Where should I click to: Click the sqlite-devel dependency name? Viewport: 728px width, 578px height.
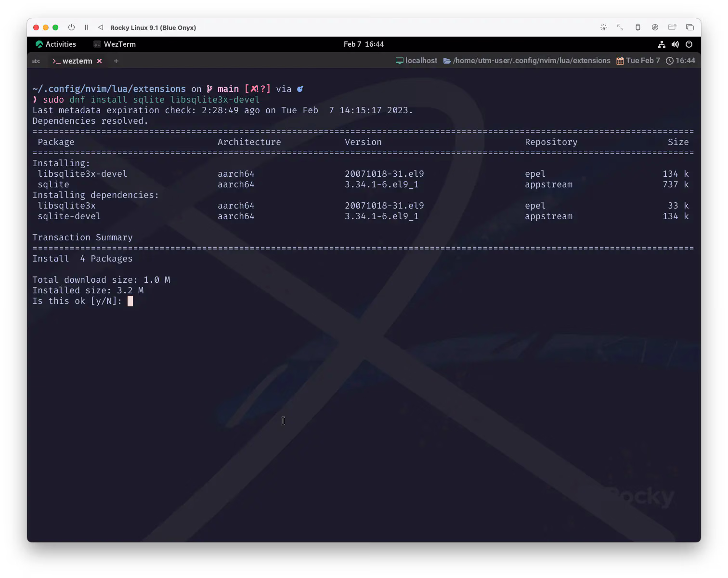tap(69, 216)
